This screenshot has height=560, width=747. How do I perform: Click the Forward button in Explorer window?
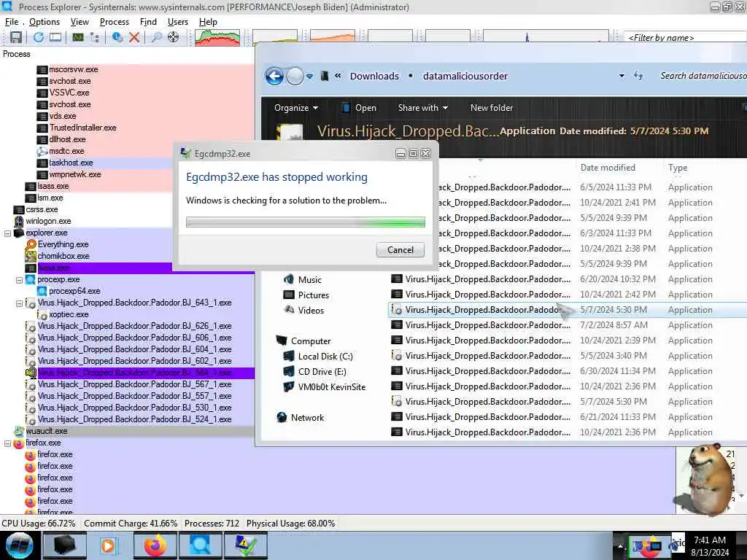(x=295, y=76)
